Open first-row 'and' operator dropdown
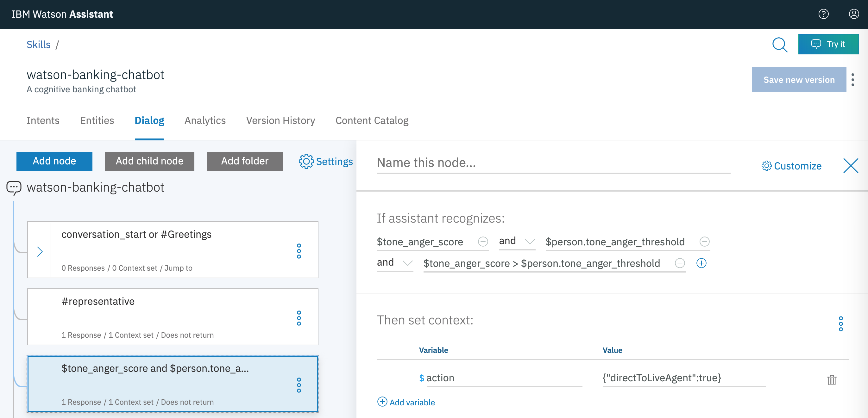This screenshot has width=868, height=418. click(517, 241)
